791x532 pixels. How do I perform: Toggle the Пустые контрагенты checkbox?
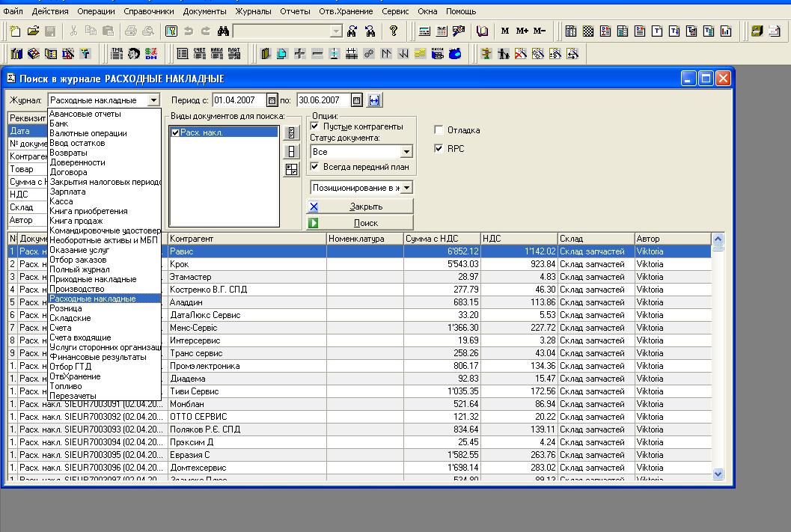coord(315,126)
